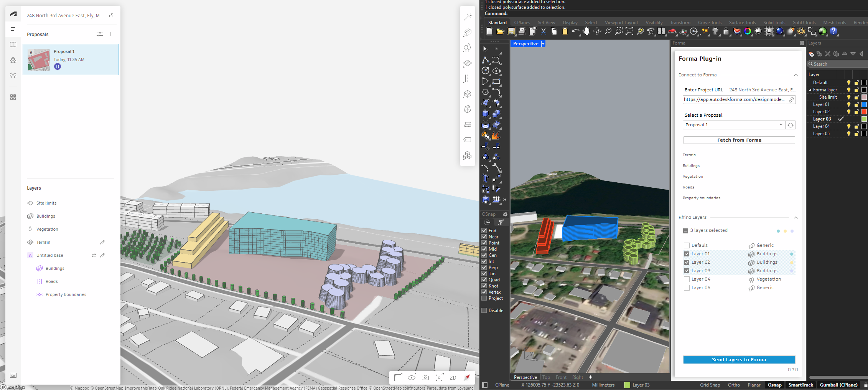Click the Send Layers to Forma button
868x390 pixels.
pos(739,360)
